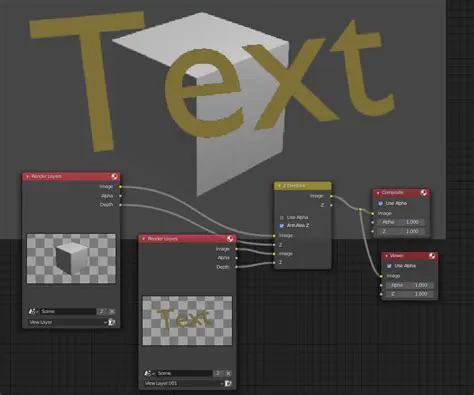474x395 pixels.
Task: Toggle preview icon on Composite node
Action: click(x=424, y=193)
